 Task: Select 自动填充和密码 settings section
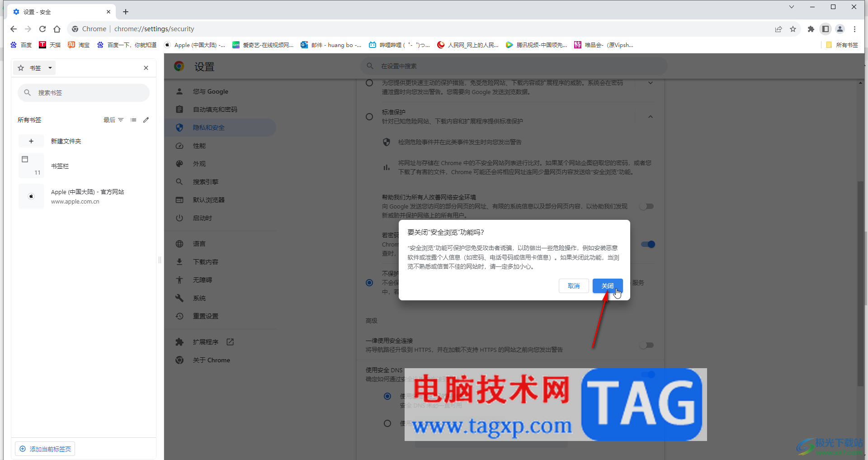[221, 109]
